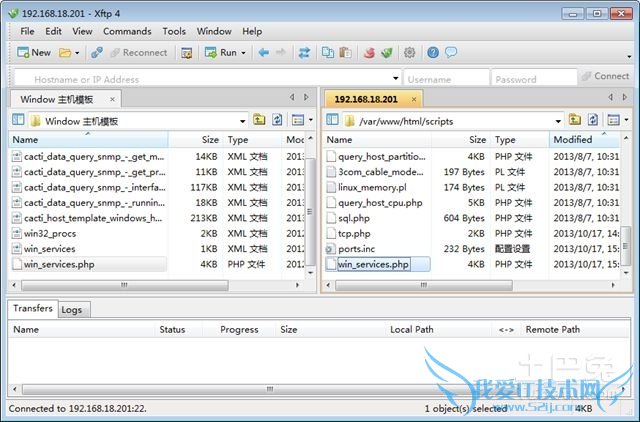Image resolution: width=640 pixels, height=422 pixels.
Task: Click the Password input field
Action: pos(534,79)
